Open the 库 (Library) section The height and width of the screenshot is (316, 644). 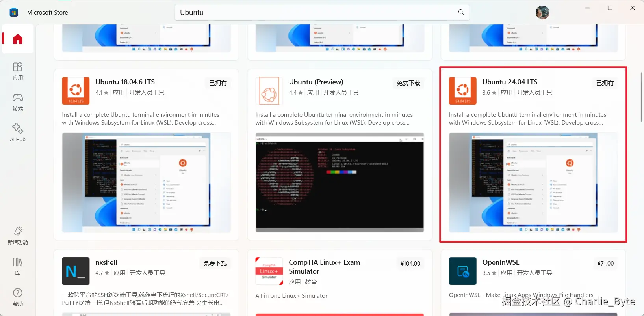click(18, 267)
